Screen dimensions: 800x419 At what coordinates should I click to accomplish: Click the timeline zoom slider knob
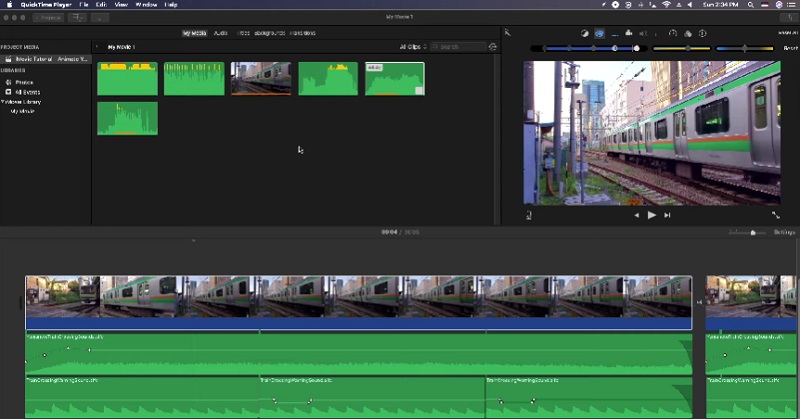[x=753, y=233]
